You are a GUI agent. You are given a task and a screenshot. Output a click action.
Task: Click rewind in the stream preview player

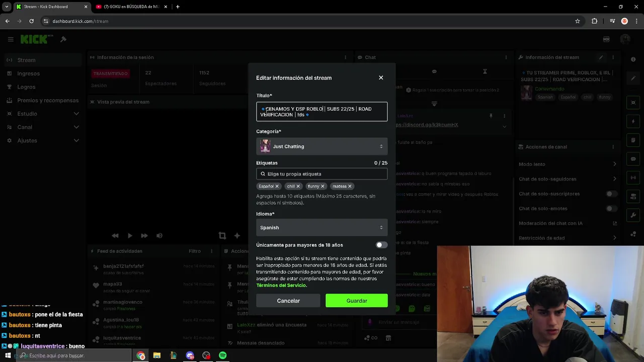click(115, 235)
